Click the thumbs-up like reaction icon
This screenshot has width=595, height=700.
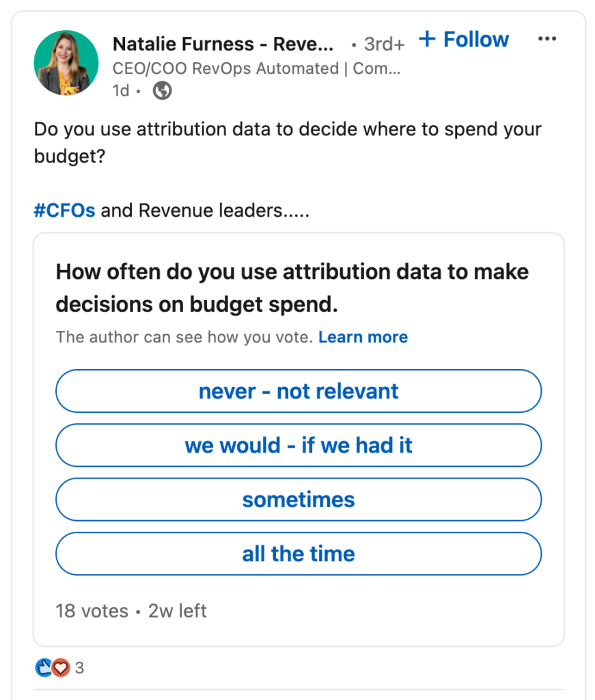click(44, 668)
